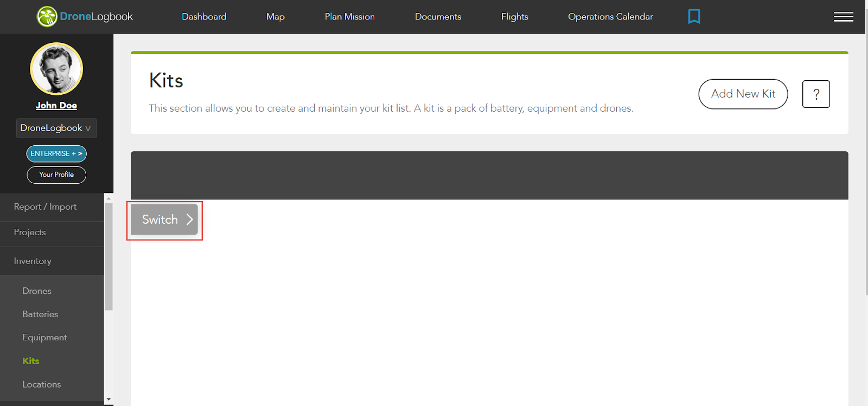Click sidebar scrollbar down arrow
Image resolution: width=868 pixels, height=406 pixels.
[x=108, y=399]
